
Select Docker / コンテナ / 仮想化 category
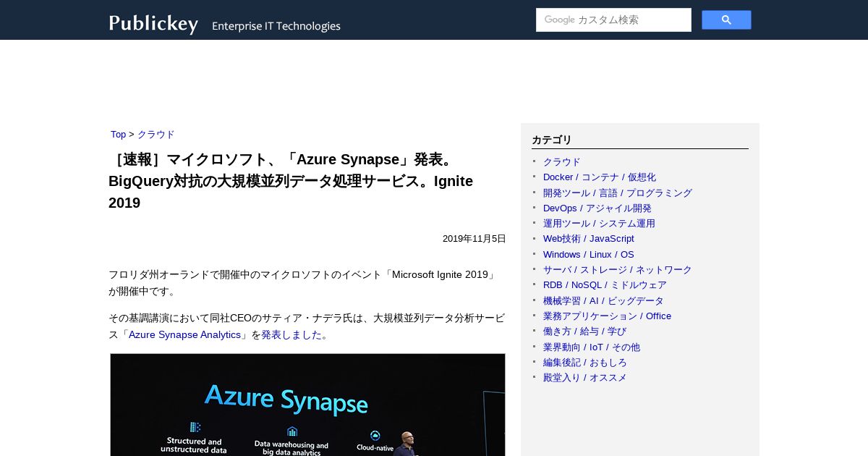(x=600, y=177)
